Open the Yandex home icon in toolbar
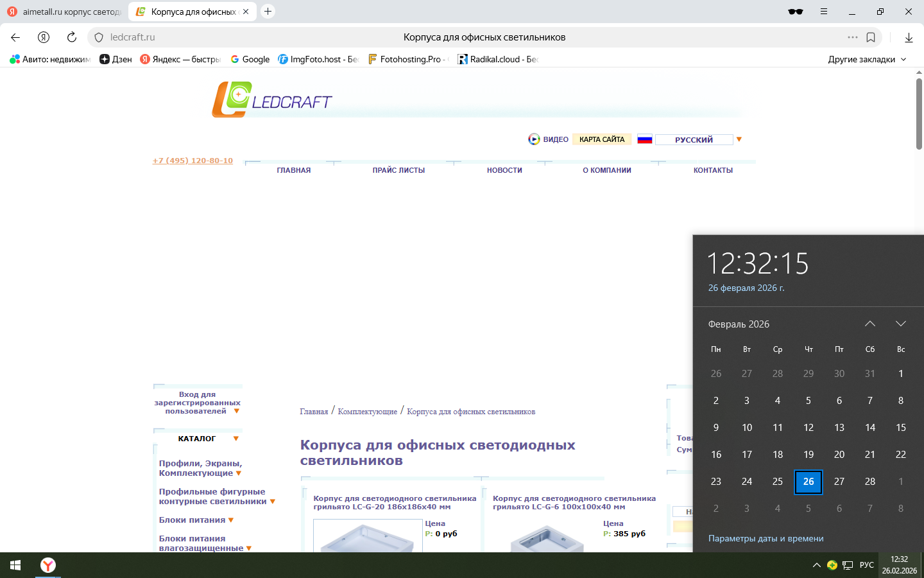The image size is (924, 578). coord(44,37)
